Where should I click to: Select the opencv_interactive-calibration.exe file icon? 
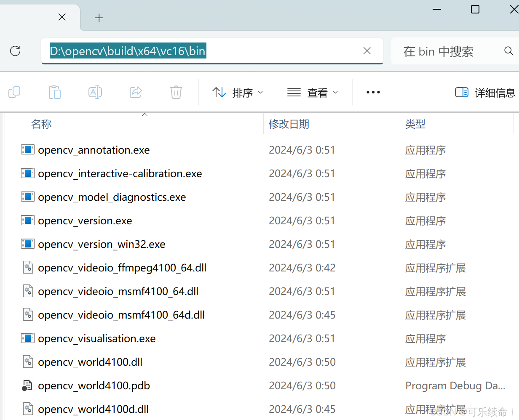click(28, 173)
